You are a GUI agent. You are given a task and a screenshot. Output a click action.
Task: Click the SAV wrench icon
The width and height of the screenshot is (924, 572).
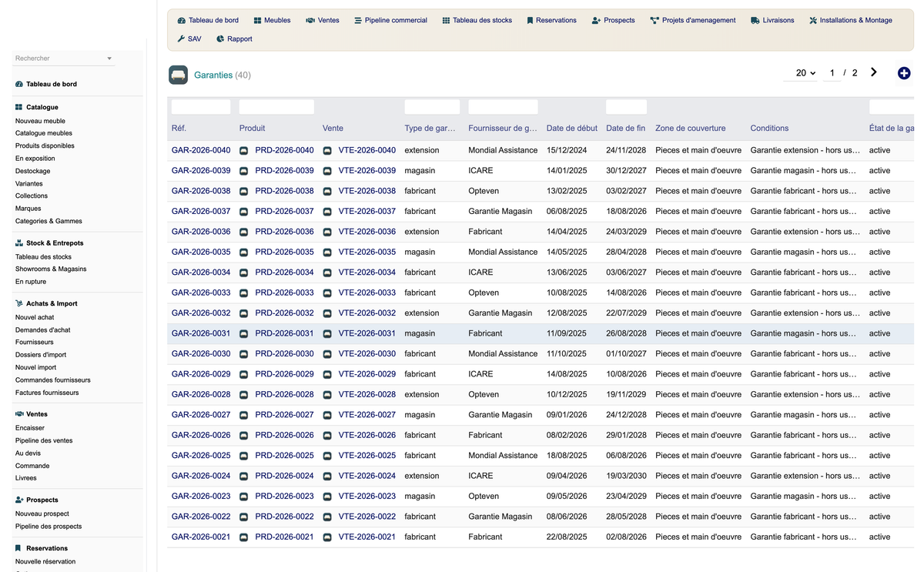pyautogui.click(x=181, y=38)
